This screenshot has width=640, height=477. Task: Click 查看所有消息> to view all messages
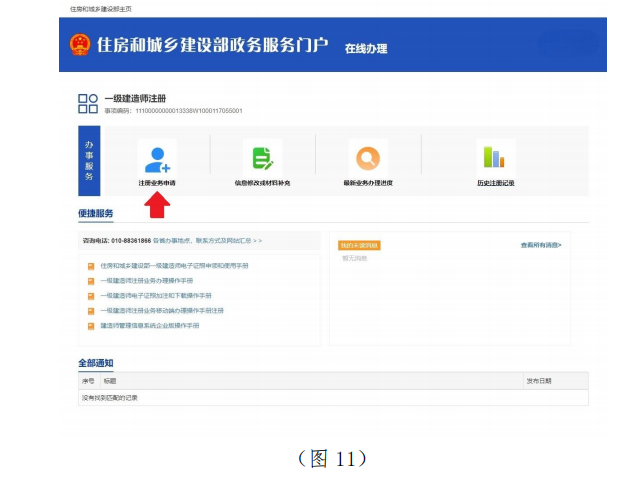coord(541,245)
